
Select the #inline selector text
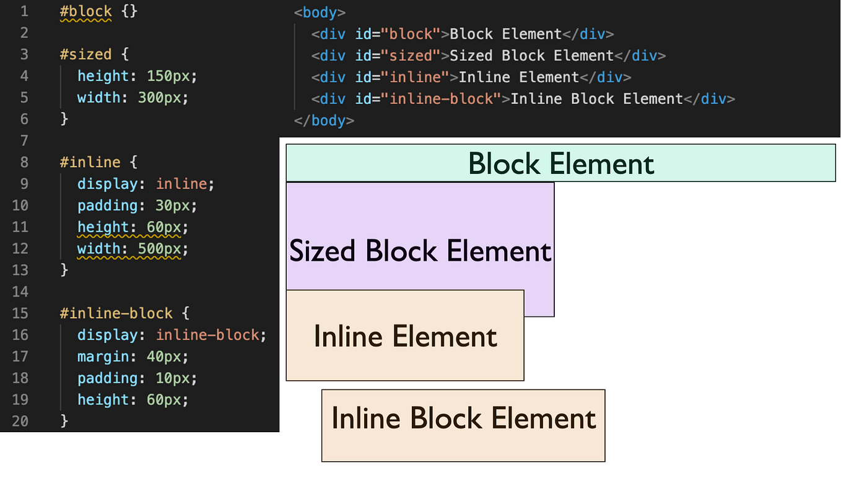click(x=90, y=162)
